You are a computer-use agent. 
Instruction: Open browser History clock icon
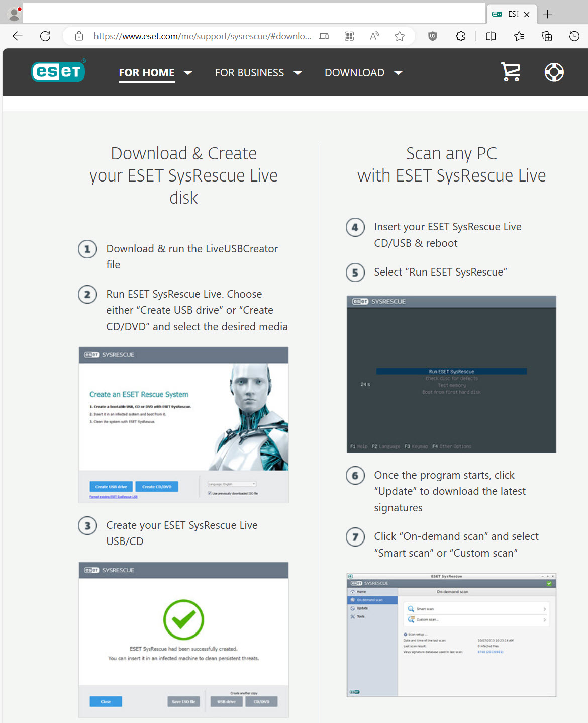coord(574,36)
